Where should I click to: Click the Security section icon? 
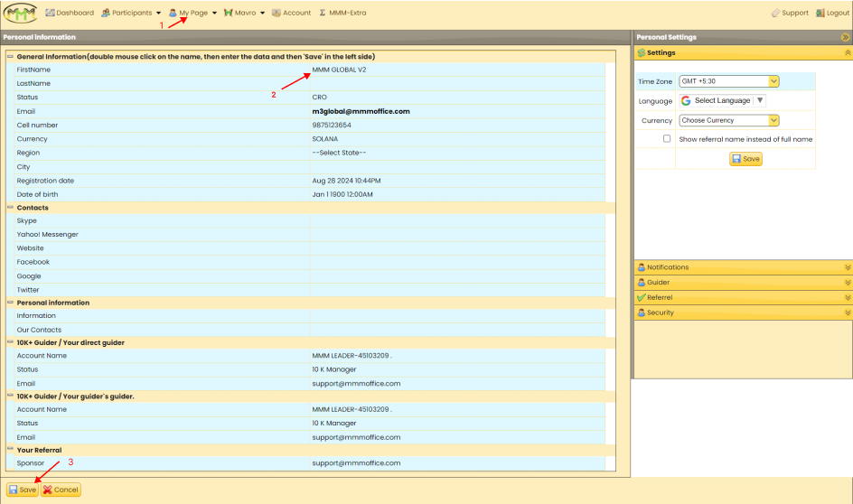[x=642, y=313]
